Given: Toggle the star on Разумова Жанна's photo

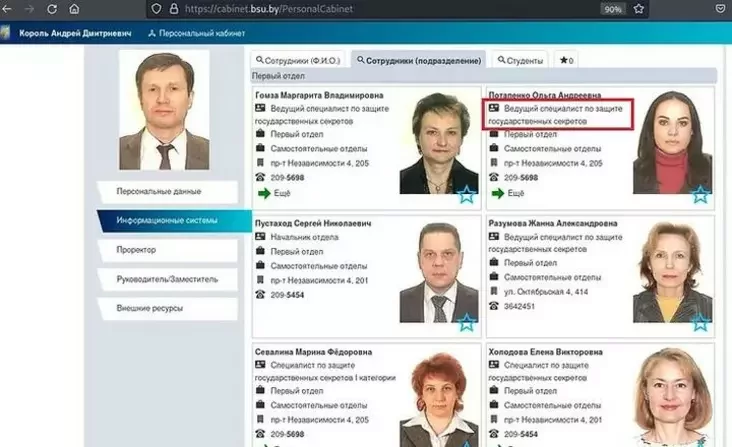Looking at the screenshot, I should [701, 322].
